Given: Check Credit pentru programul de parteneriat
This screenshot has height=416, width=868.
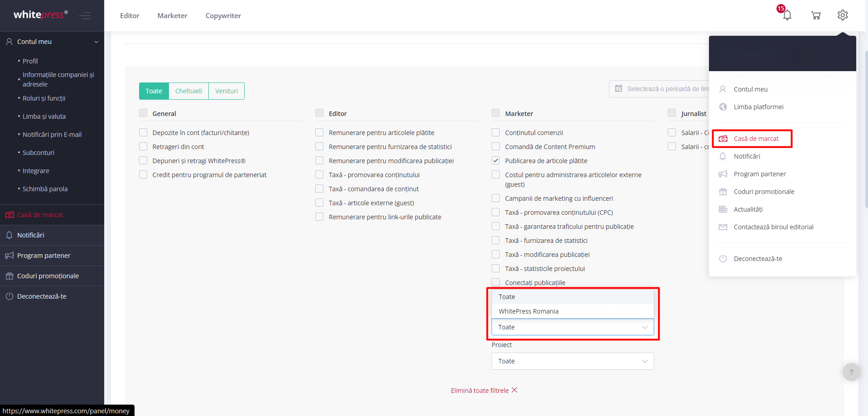Looking at the screenshot, I should 143,174.
